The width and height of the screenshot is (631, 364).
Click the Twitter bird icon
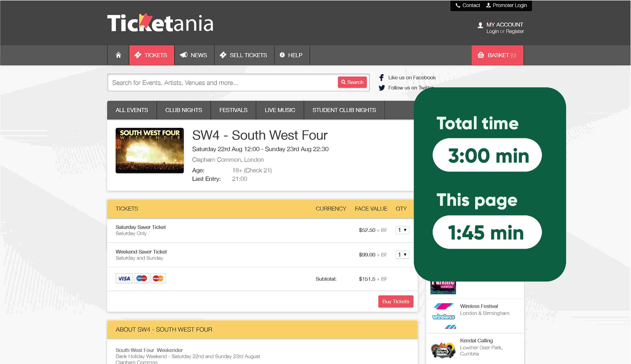382,88
